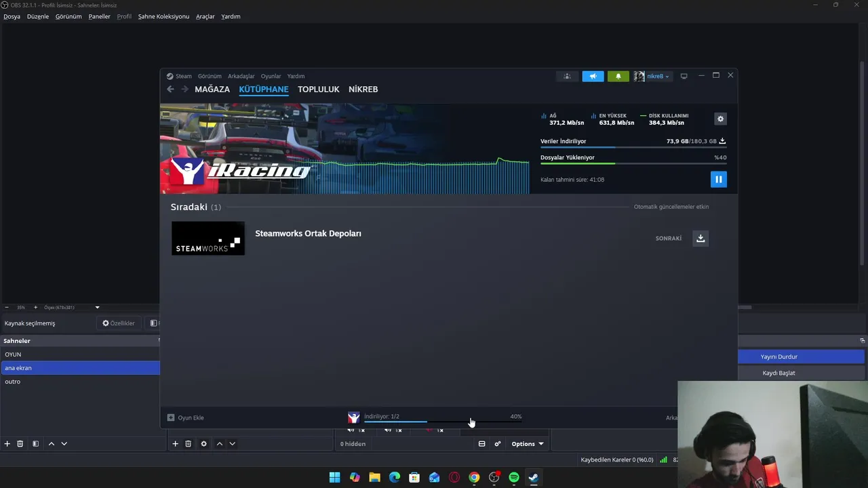This screenshot has width=868, height=488.
Task: Click 0 hidden label in audio mixer
Action: [353, 444]
